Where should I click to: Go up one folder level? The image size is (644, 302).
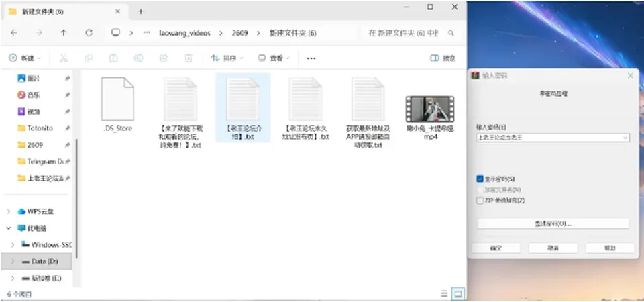[x=63, y=33]
